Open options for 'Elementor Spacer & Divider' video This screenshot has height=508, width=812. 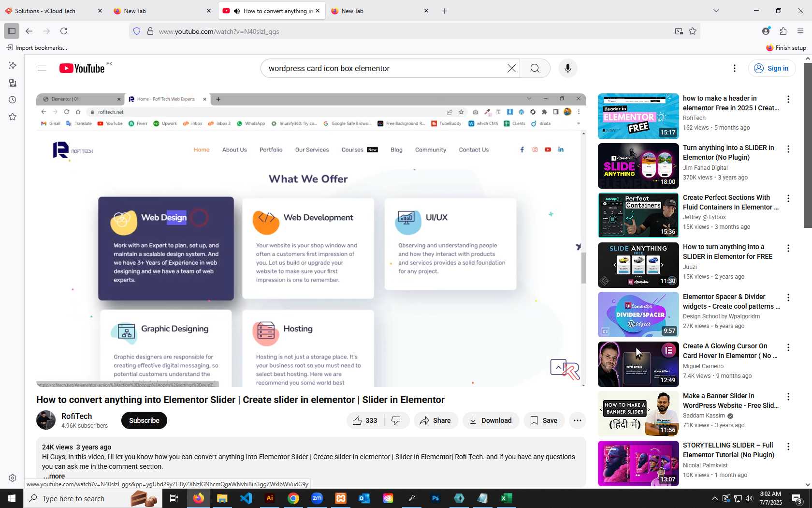coord(788,298)
